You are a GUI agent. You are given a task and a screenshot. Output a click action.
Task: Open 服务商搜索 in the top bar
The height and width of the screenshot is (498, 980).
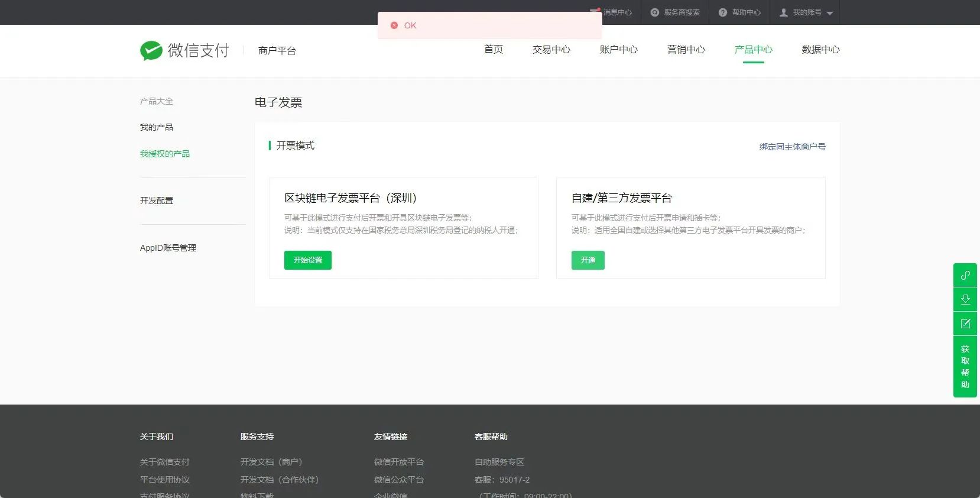pyautogui.click(x=682, y=12)
